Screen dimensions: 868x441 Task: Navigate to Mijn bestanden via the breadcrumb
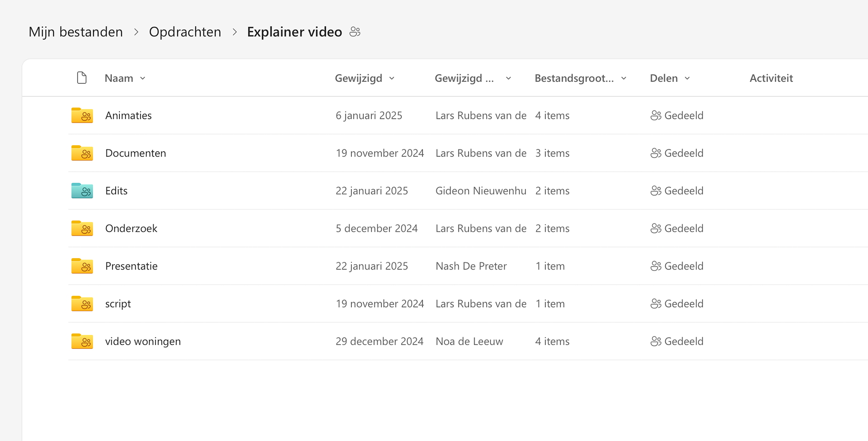coord(75,32)
